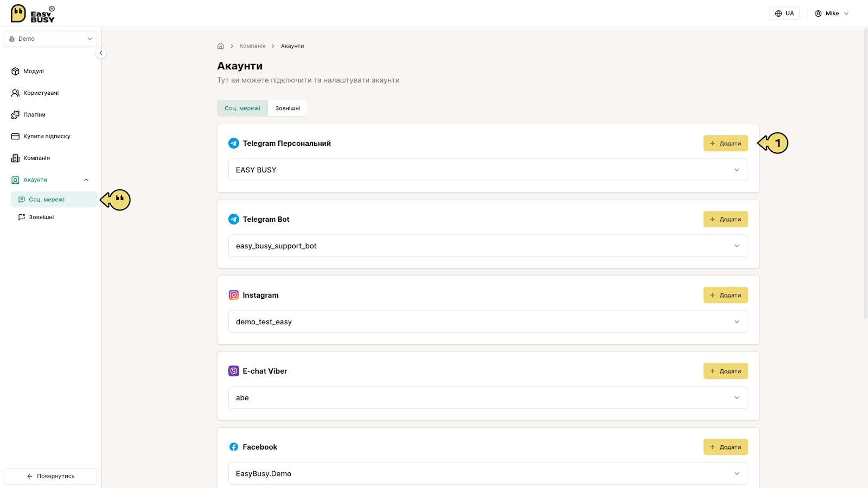Expand EasyBusy.Demo account row
The image size is (868, 488).
pyautogui.click(x=488, y=473)
